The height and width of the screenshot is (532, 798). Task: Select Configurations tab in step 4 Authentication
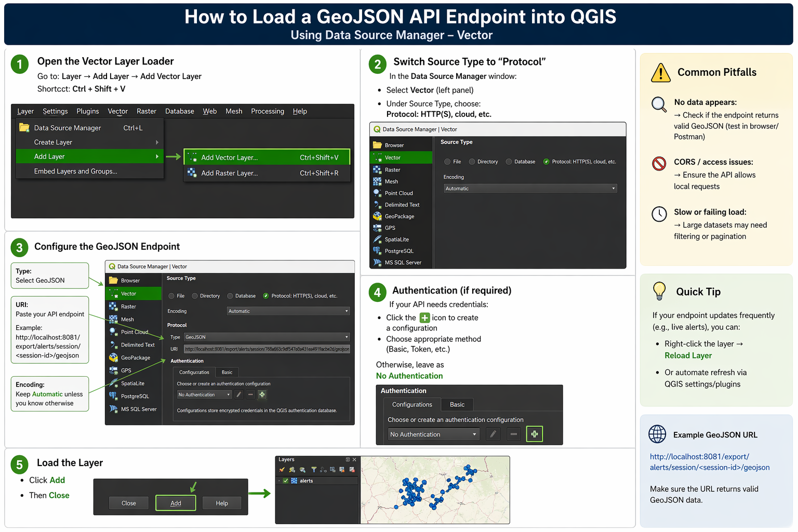(412, 404)
